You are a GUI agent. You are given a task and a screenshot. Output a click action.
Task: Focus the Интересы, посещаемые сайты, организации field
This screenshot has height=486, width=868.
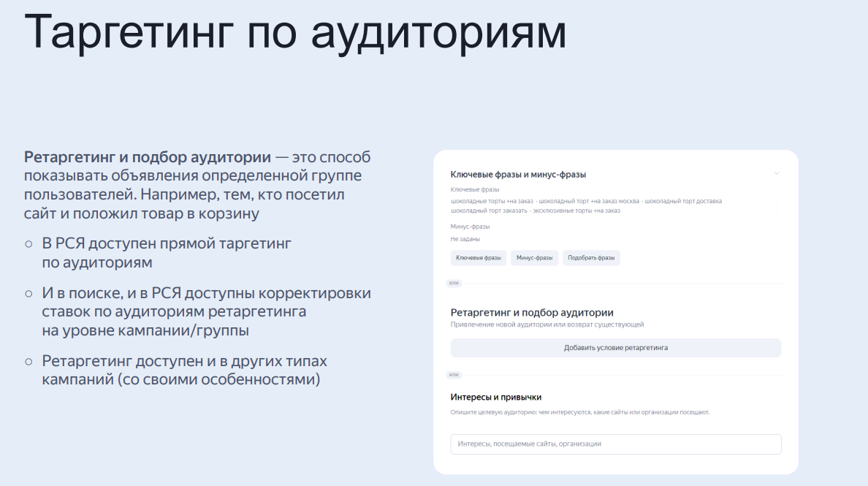616,444
